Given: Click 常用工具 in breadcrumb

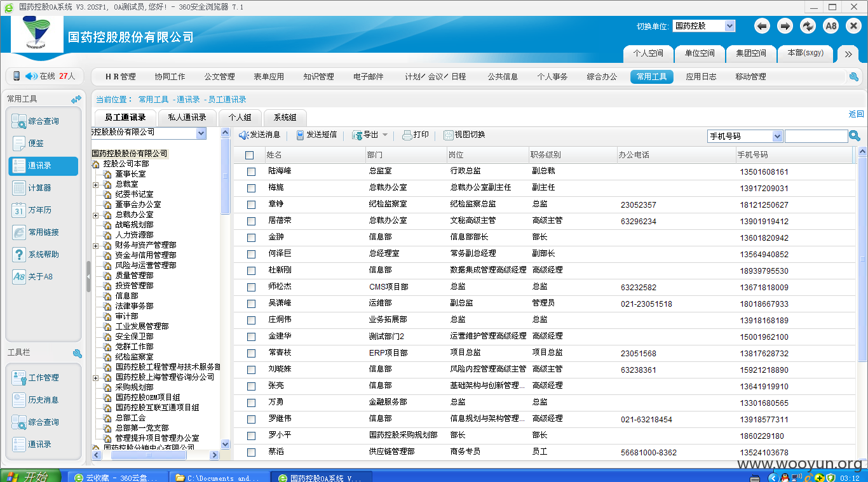Looking at the screenshot, I should point(154,100).
